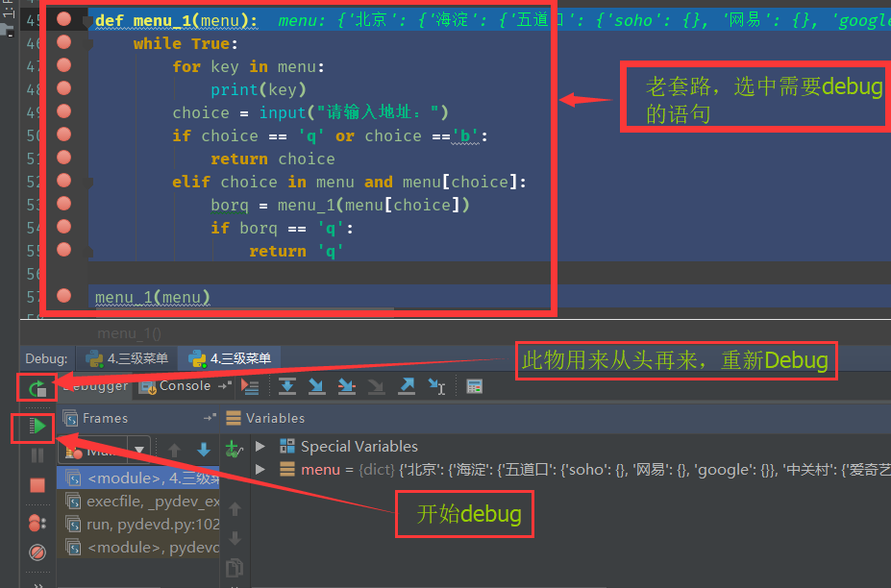Collapse the while True fold marker
The image size is (891, 588).
tap(87, 43)
